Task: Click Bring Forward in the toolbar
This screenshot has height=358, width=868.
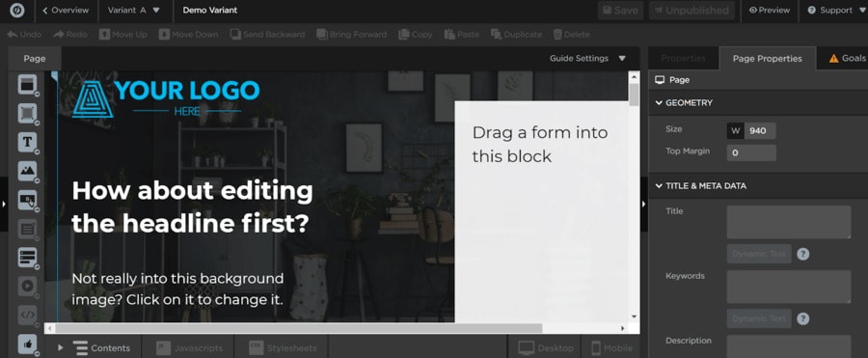Action: pyautogui.click(x=351, y=35)
